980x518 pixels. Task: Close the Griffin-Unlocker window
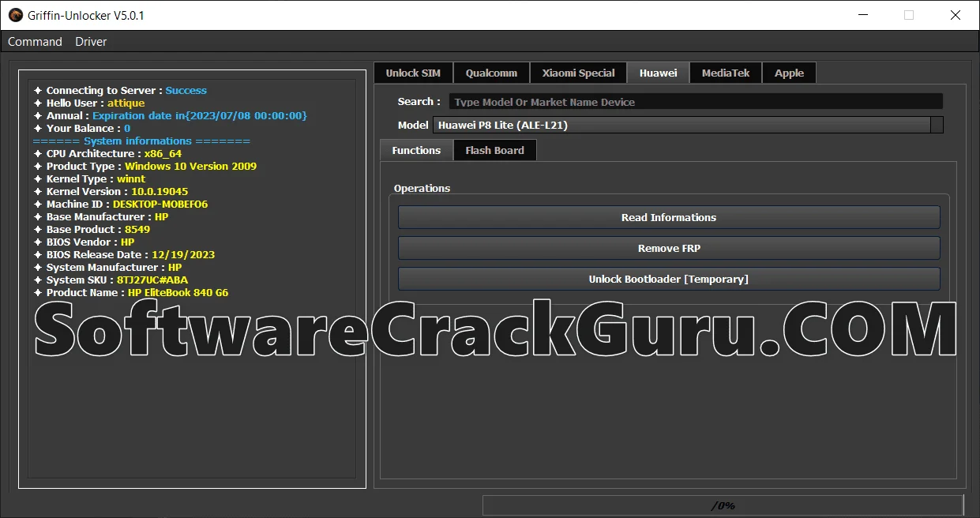click(x=956, y=15)
